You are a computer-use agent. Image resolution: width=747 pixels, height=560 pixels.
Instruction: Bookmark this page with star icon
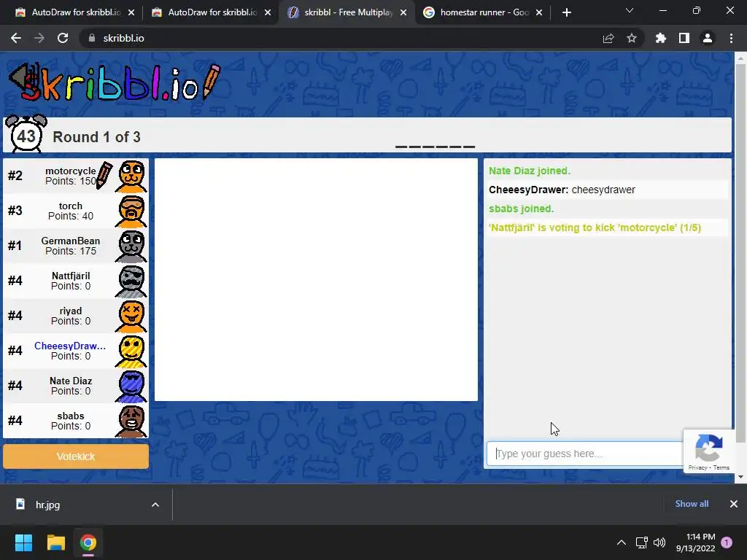(x=632, y=38)
